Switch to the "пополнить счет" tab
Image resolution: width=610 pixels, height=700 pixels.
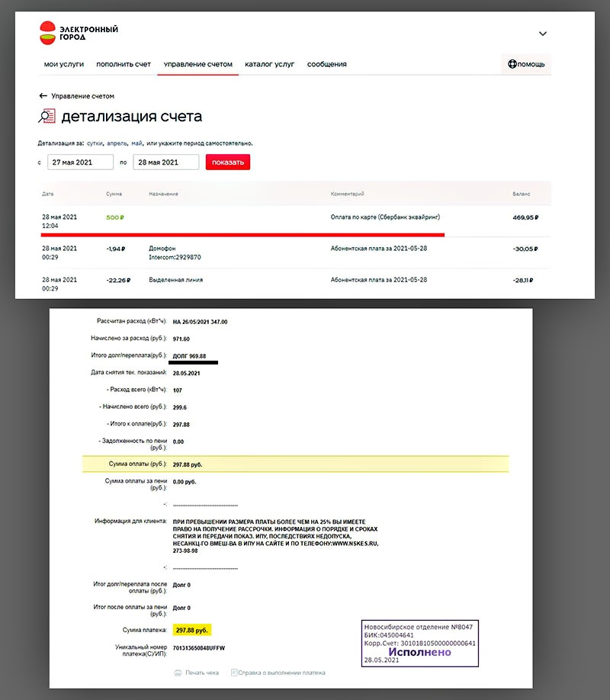[124, 64]
